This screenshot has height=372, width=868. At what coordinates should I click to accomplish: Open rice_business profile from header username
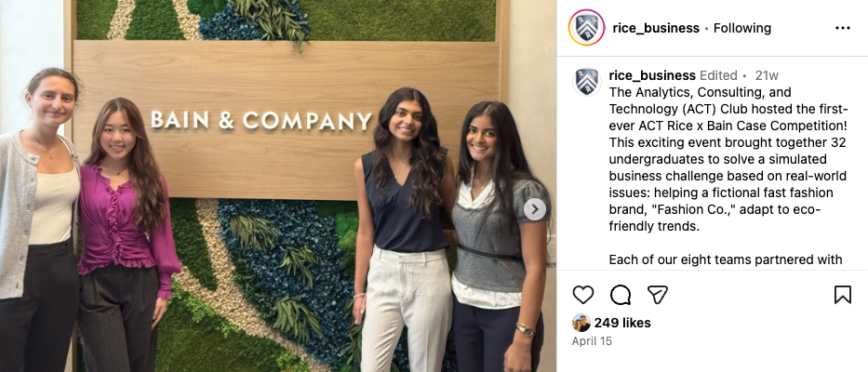tap(656, 28)
